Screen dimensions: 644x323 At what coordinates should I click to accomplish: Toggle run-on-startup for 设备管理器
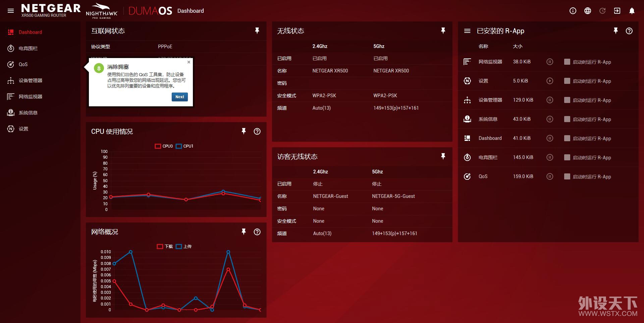(x=567, y=100)
